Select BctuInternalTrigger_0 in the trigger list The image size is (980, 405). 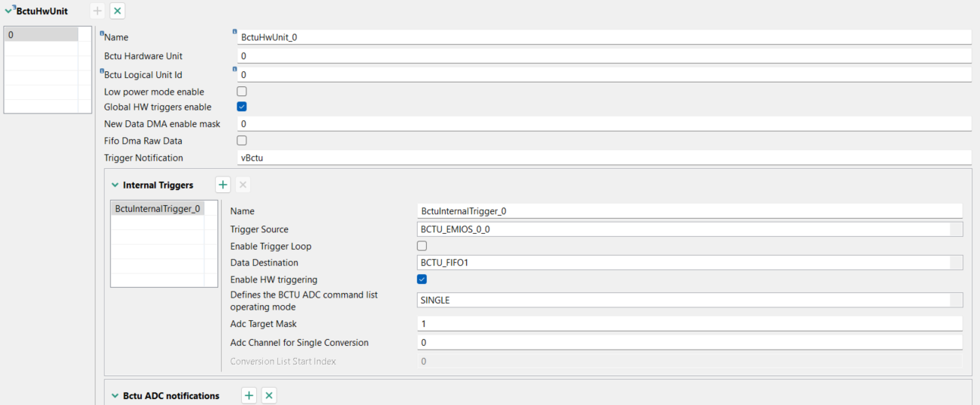click(x=158, y=208)
